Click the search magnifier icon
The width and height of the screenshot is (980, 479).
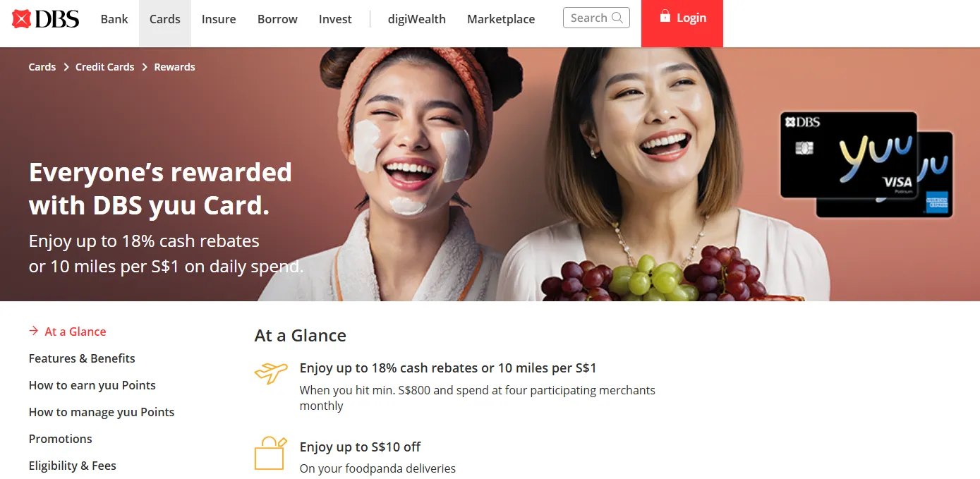click(617, 18)
